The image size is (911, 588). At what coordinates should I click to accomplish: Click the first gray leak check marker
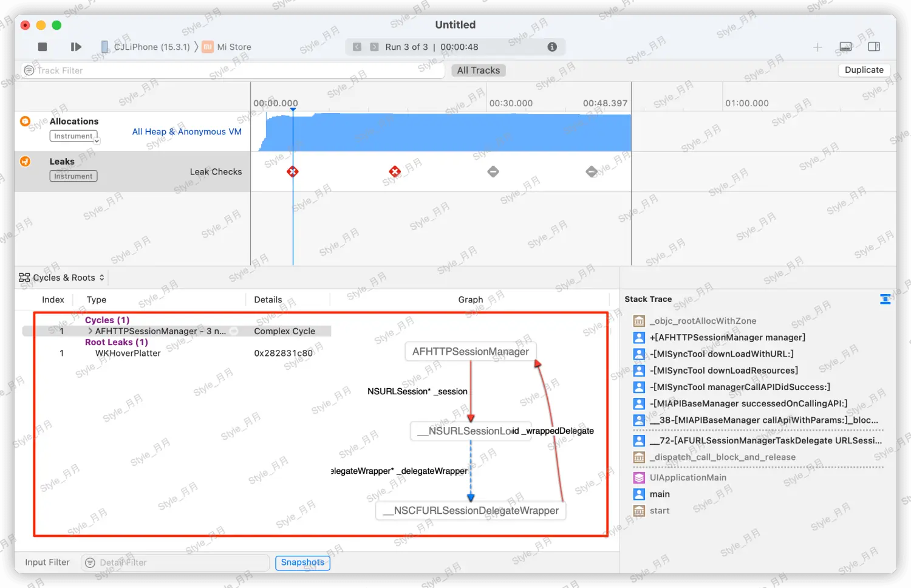(x=493, y=172)
